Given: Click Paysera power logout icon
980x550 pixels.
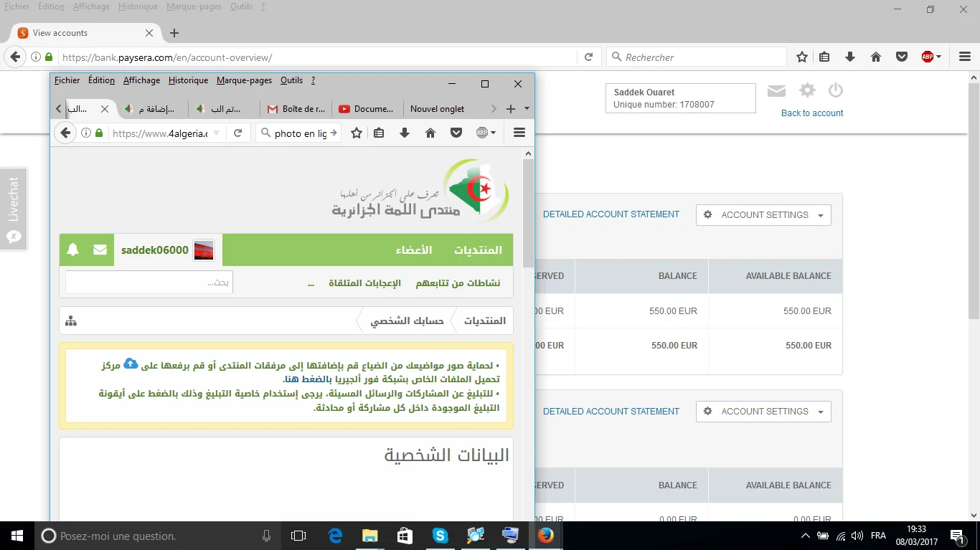Looking at the screenshot, I should 835,90.
